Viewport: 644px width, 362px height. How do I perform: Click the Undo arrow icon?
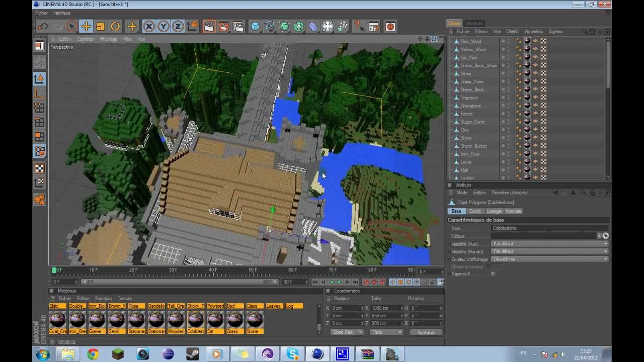tap(43, 27)
